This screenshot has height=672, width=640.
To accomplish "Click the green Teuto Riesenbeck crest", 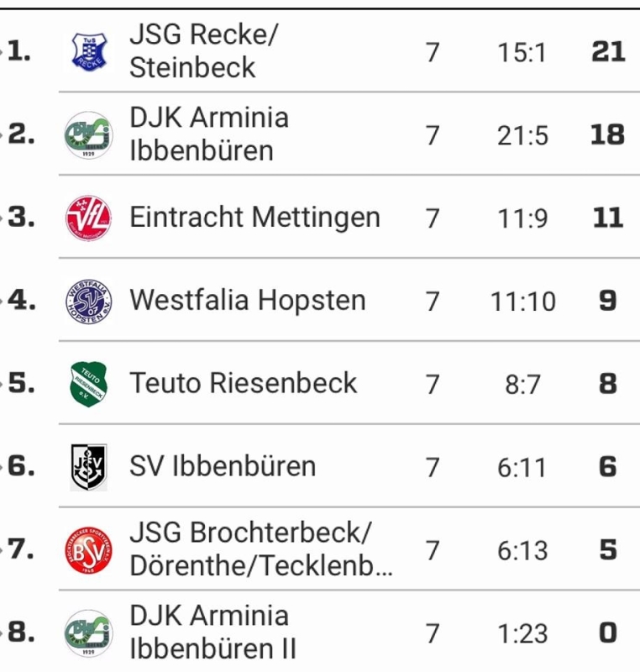I will (x=89, y=384).
